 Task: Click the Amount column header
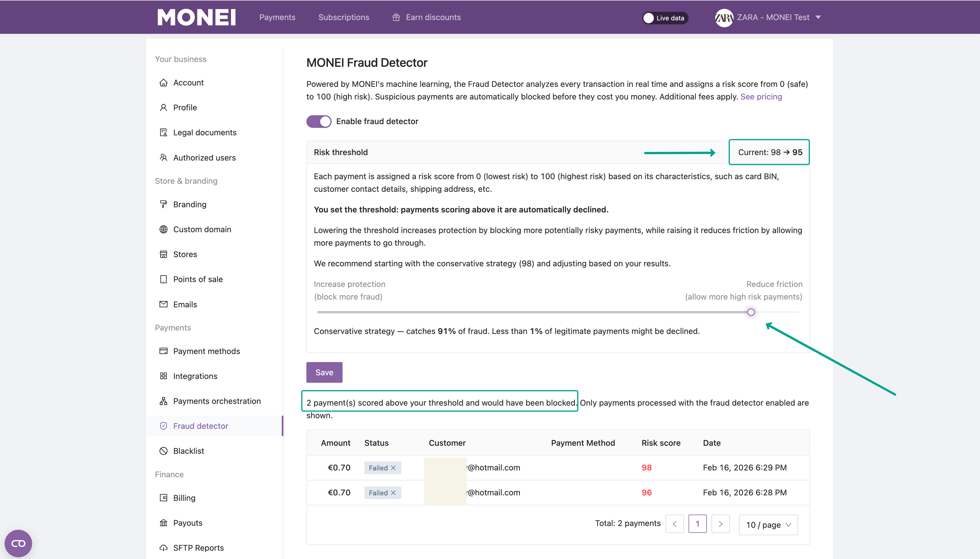[x=335, y=443]
